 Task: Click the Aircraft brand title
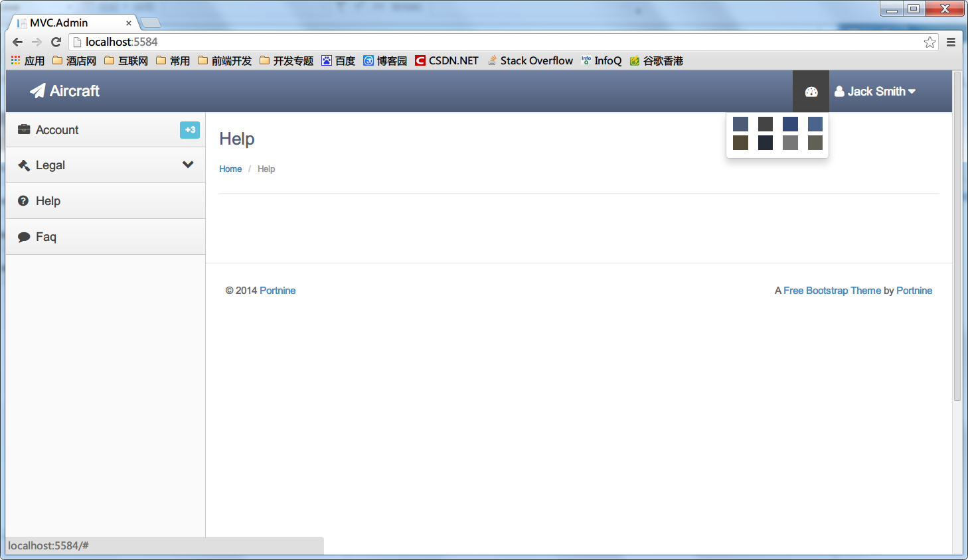[x=74, y=91]
